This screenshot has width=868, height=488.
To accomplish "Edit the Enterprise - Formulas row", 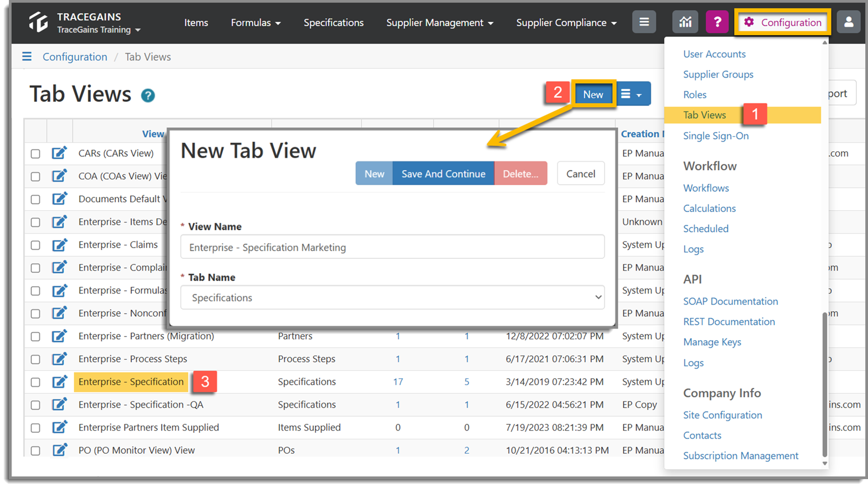I will coord(59,290).
